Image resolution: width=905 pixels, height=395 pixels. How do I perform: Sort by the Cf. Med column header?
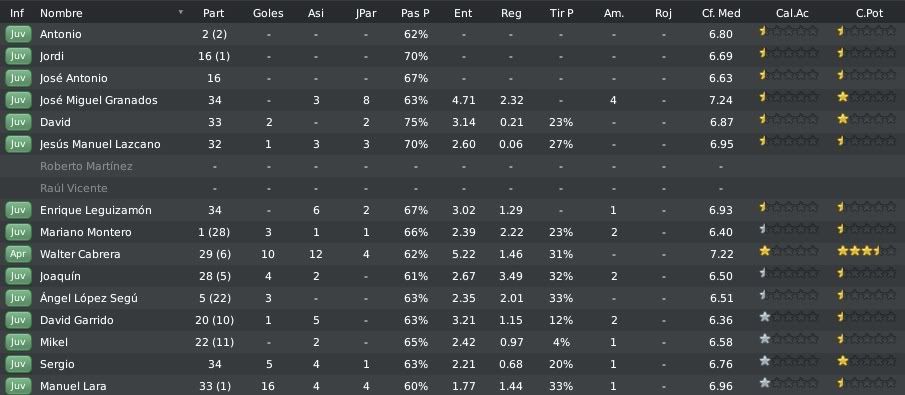coord(721,13)
